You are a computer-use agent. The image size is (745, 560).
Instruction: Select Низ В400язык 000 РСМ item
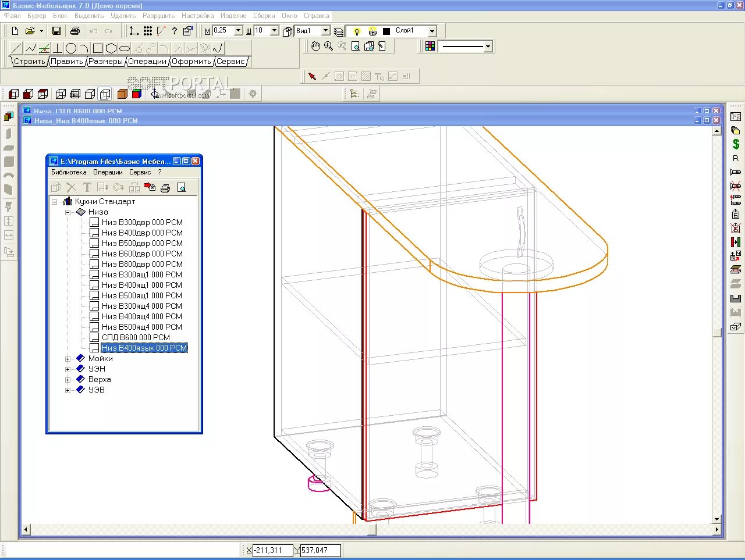(144, 348)
